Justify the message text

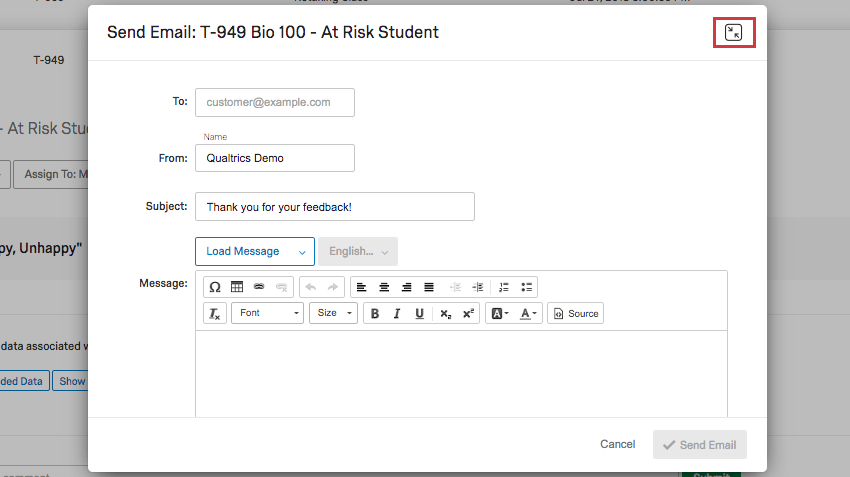pyautogui.click(x=428, y=287)
